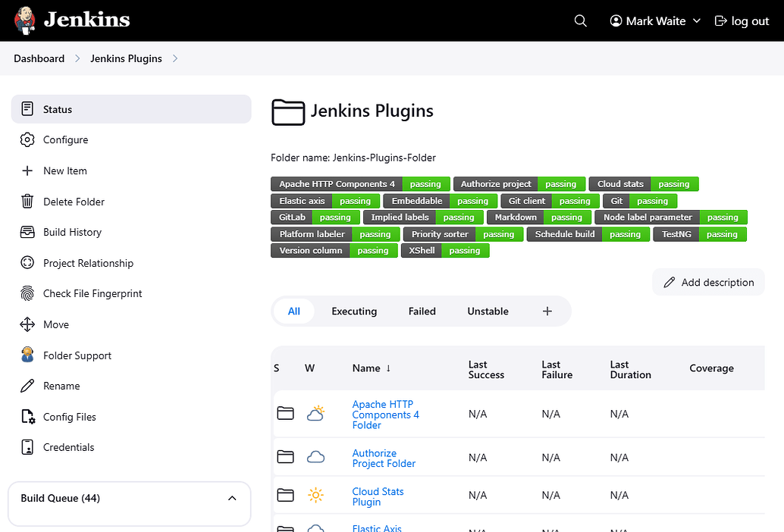The width and height of the screenshot is (784, 532).
Task: Switch to the Failed view tab
Action: [422, 311]
